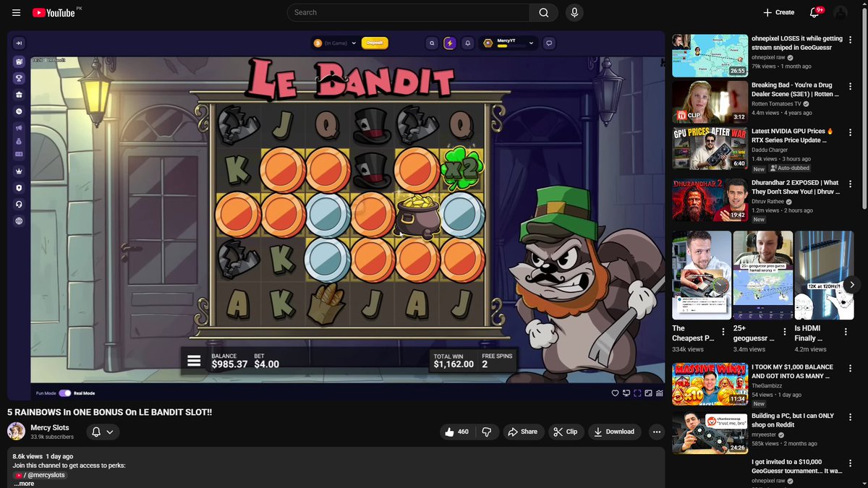This screenshot has width=868, height=488.
Task: Open the megaphone promotions icon in sidebar
Action: (19, 129)
